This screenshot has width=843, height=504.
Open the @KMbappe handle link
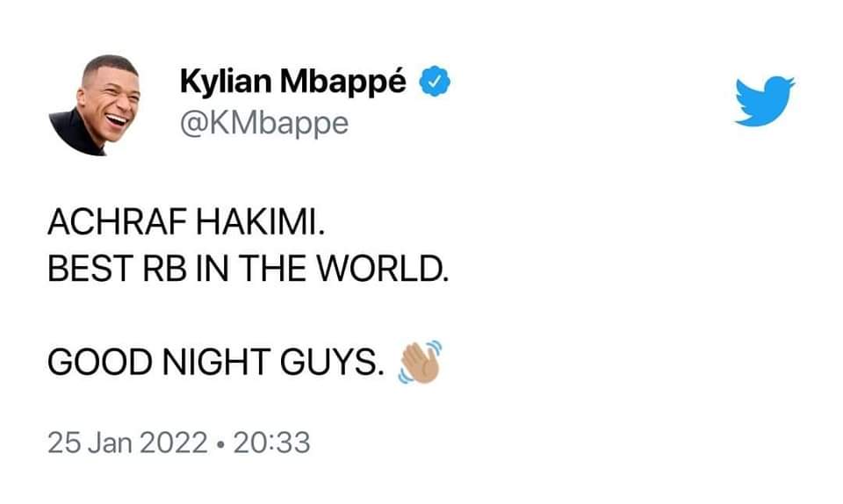point(263,123)
